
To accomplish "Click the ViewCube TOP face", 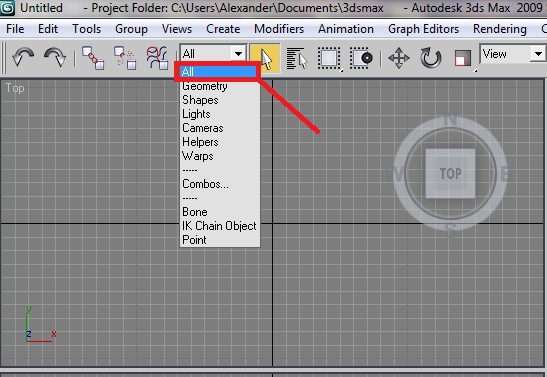I will coord(450,173).
